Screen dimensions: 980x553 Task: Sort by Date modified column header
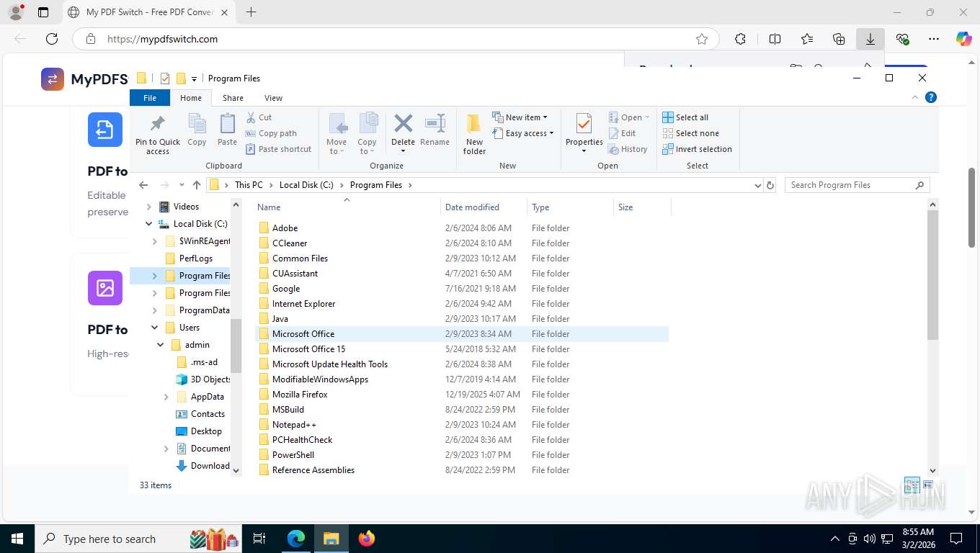(x=484, y=207)
